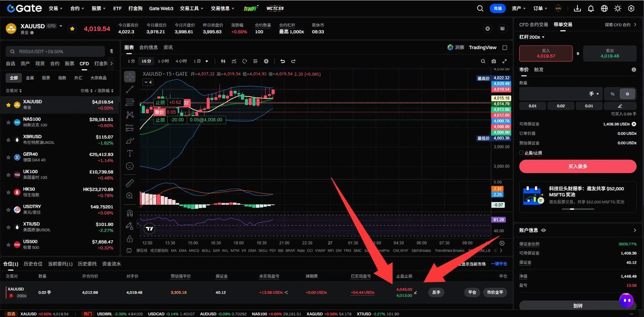Image resolution: width=644 pixels, height=317 pixels.
Task: Select the ruler measure tool
Action: 130,183
